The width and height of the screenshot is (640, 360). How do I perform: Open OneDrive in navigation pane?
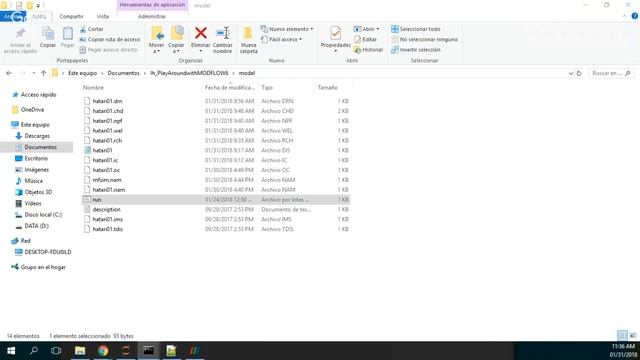(32, 109)
